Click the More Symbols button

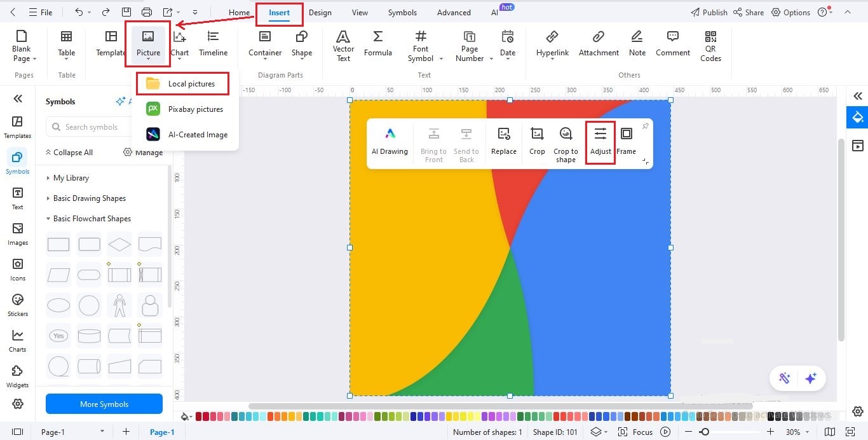(x=104, y=404)
